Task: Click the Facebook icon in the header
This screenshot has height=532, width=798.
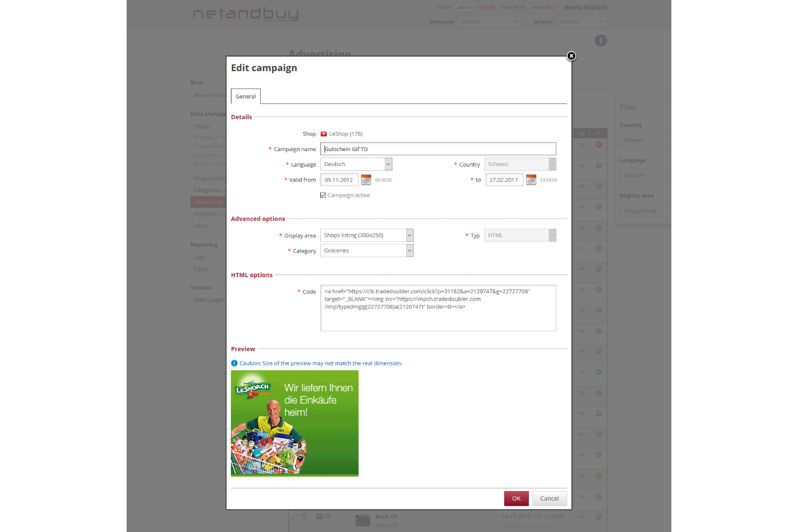Action: coord(601,41)
